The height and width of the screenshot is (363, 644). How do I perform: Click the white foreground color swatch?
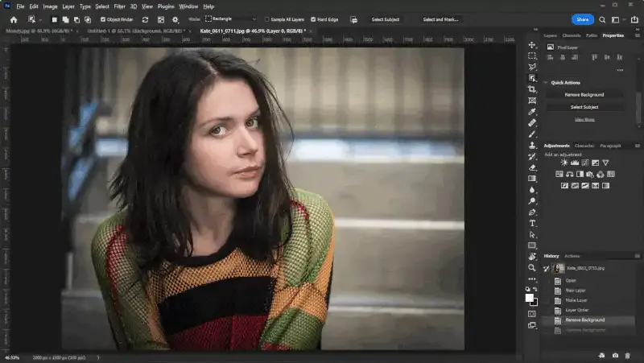[x=530, y=298]
